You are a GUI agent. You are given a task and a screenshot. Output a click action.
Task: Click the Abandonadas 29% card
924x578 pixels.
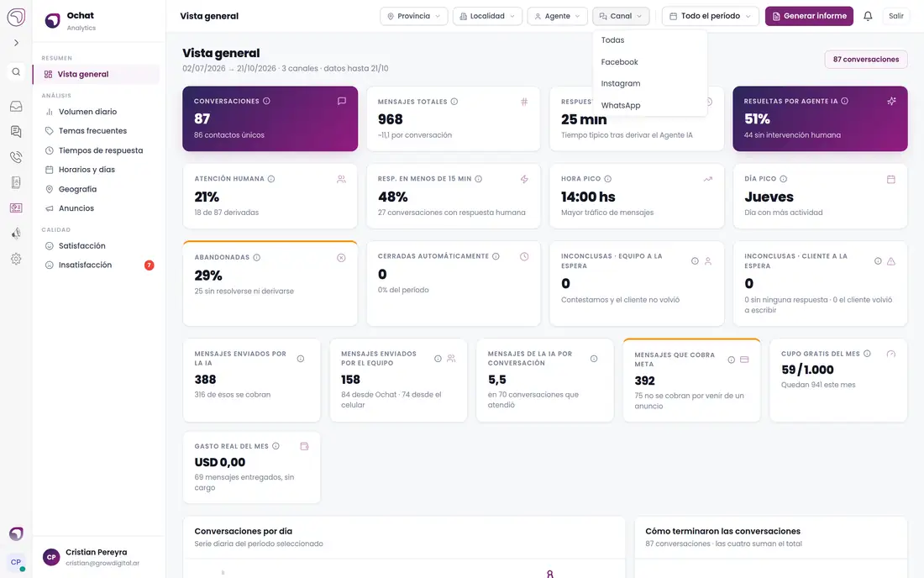click(x=270, y=283)
